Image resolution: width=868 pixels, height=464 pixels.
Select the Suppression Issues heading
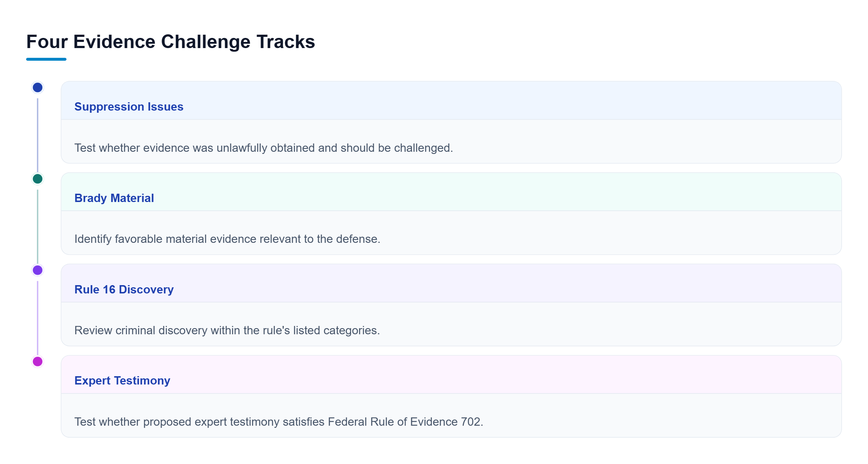[129, 107]
